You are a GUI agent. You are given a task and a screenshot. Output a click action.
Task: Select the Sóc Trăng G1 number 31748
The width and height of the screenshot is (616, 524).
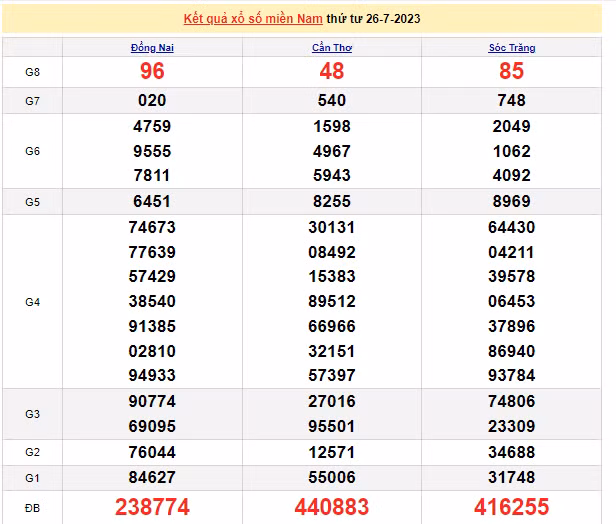pyautogui.click(x=512, y=476)
